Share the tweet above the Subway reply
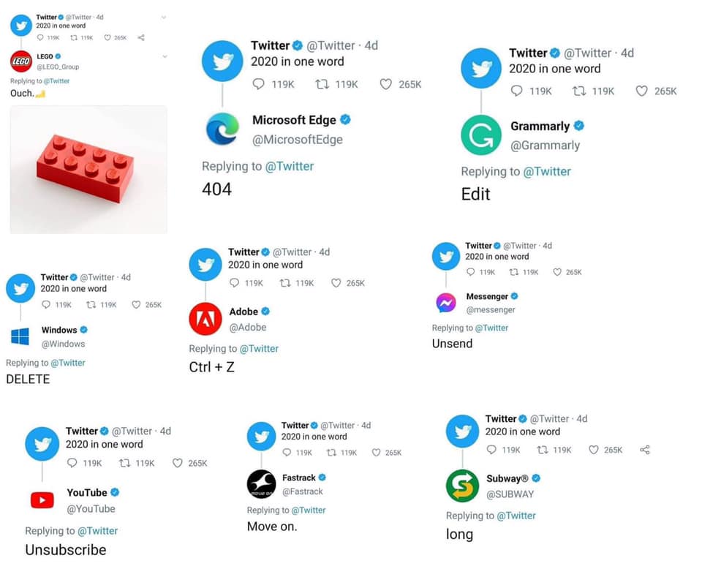The height and width of the screenshot is (588, 702). pos(644,450)
